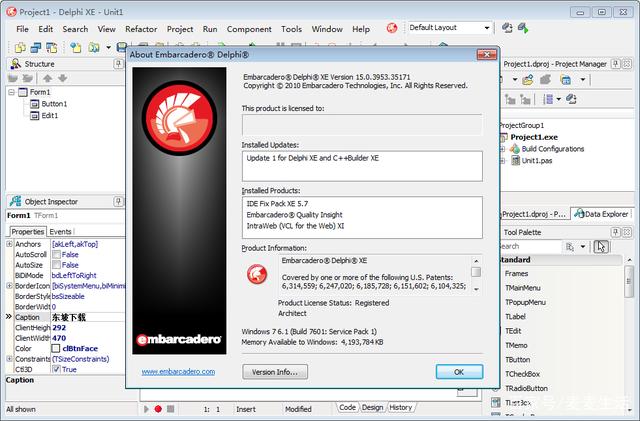Expand the BorderIcons property
Image resolution: width=640 pixels, height=421 pixels.
point(9,286)
